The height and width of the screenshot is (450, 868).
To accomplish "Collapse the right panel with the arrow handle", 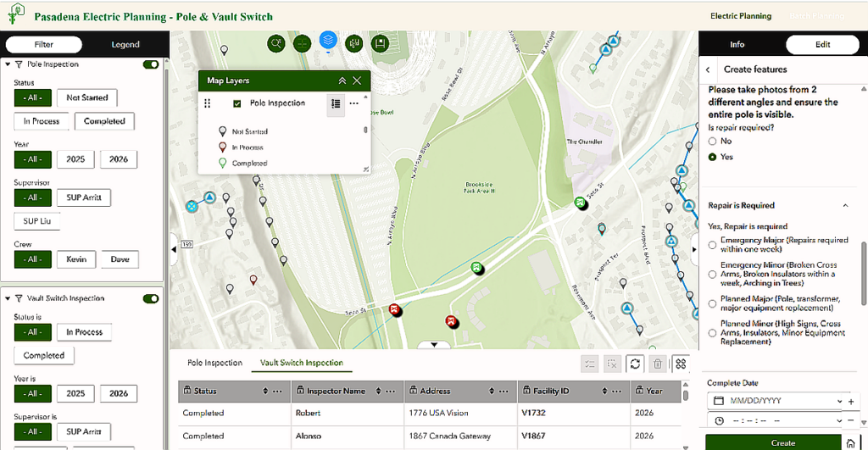I will click(695, 249).
